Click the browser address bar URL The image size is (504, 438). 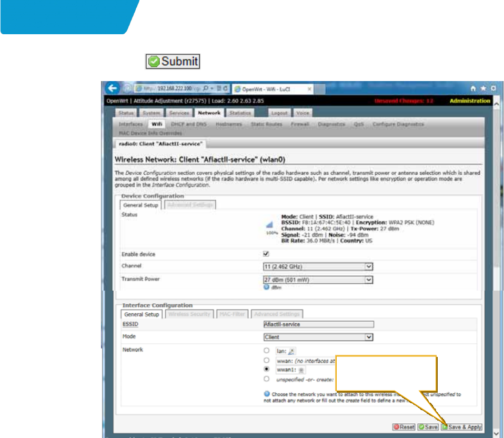tap(172, 88)
